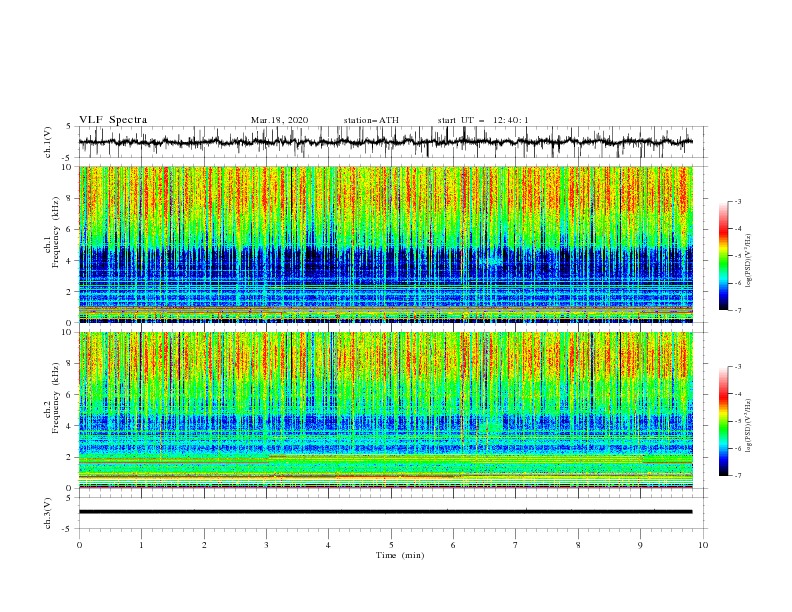Click the lower PSD color scale bar
This screenshot has height=612, width=792.
tap(723, 421)
